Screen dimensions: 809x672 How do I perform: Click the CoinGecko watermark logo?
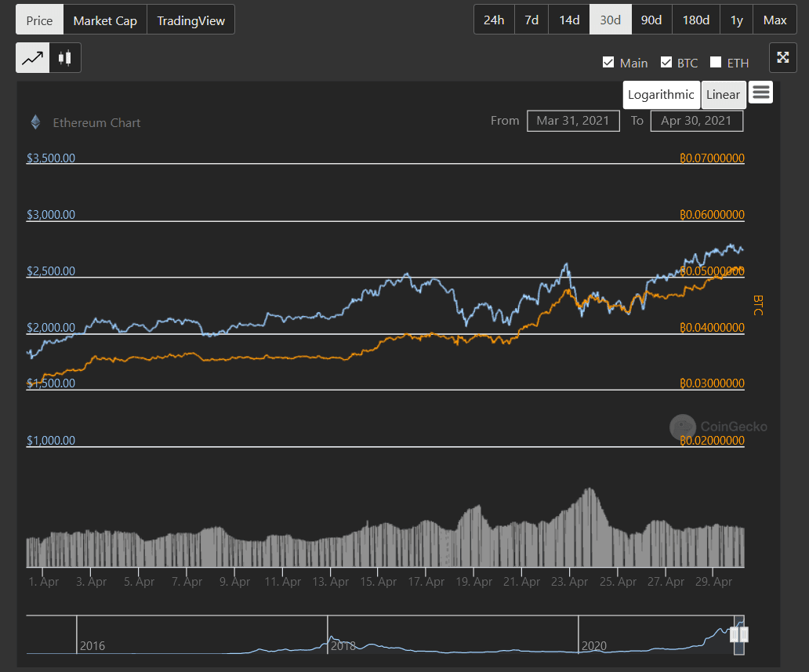[683, 427]
